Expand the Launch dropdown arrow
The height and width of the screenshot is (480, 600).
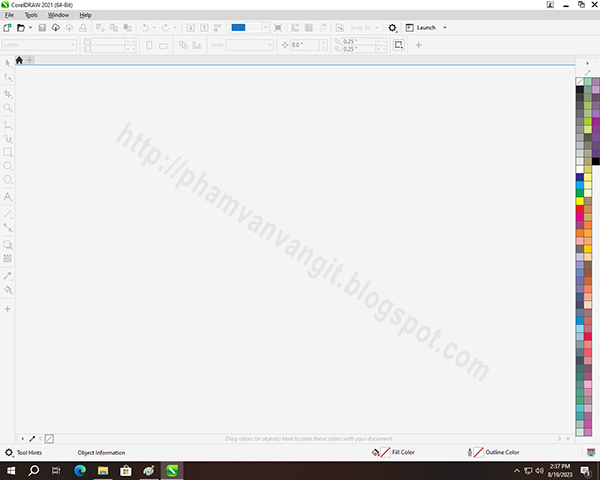pyautogui.click(x=445, y=28)
